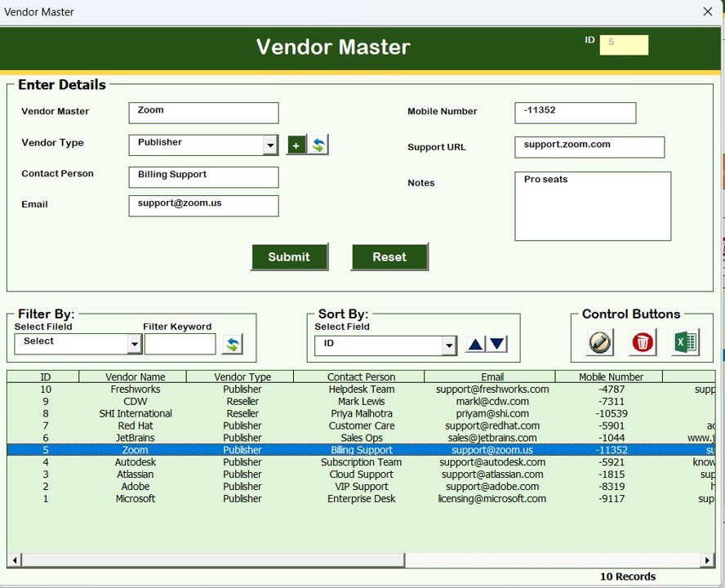Refresh the Vendor Type list icon

[x=318, y=145]
